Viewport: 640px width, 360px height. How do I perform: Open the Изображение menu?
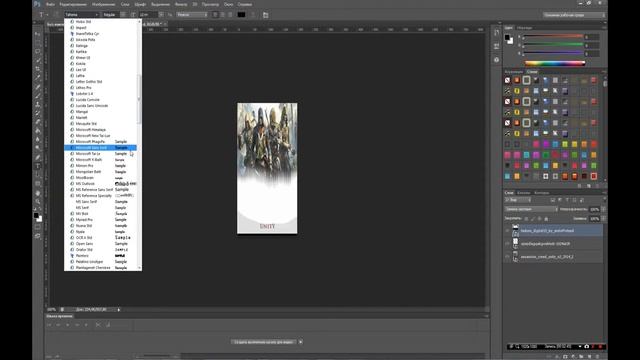click(x=103, y=4)
